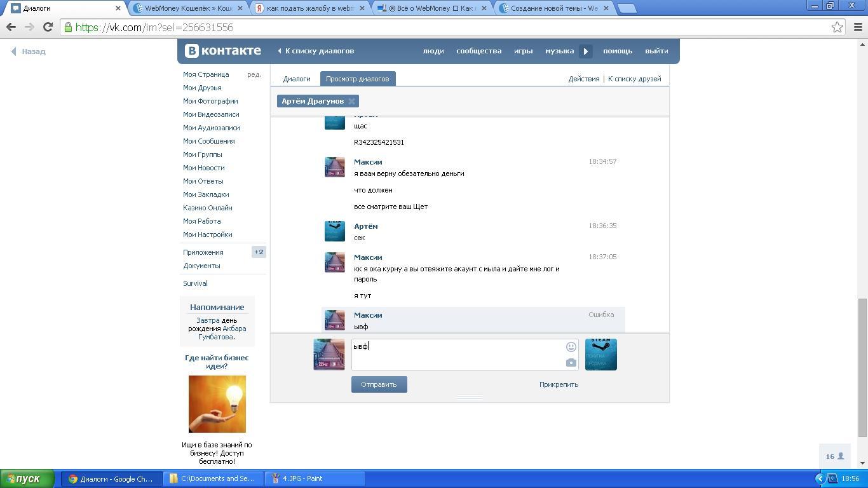Screen dimensions: 868x488
Task: Open Акбара Гумбатова birthday reminder link
Action: coord(222,332)
